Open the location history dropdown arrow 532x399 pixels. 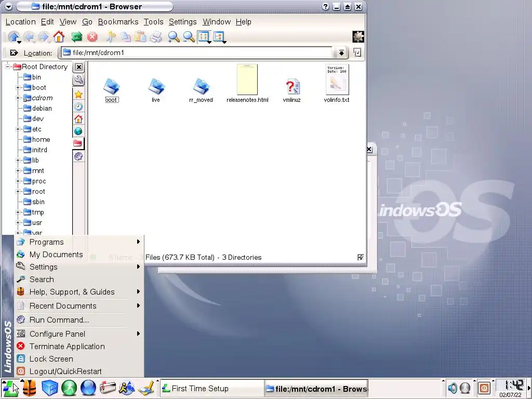(x=341, y=52)
